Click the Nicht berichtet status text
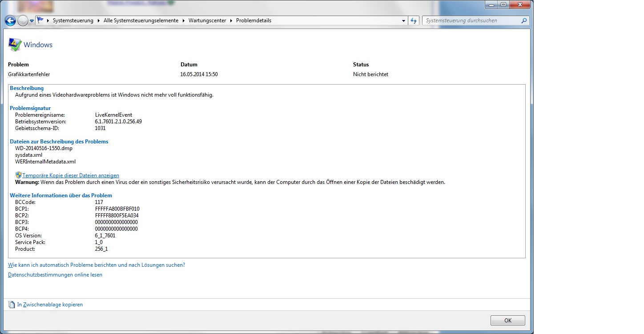The height and width of the screenshot is (334, 644). click(x=370, y=74)
